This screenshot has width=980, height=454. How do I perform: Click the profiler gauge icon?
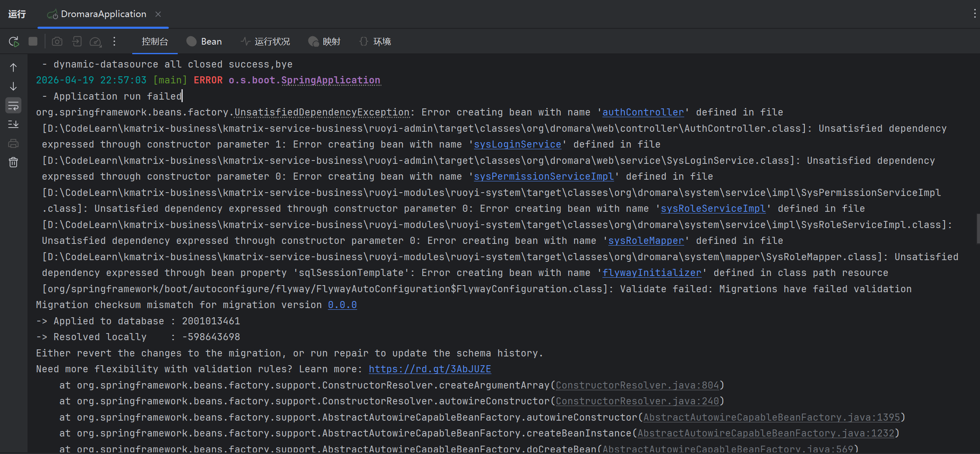click(x=96, y=42)
